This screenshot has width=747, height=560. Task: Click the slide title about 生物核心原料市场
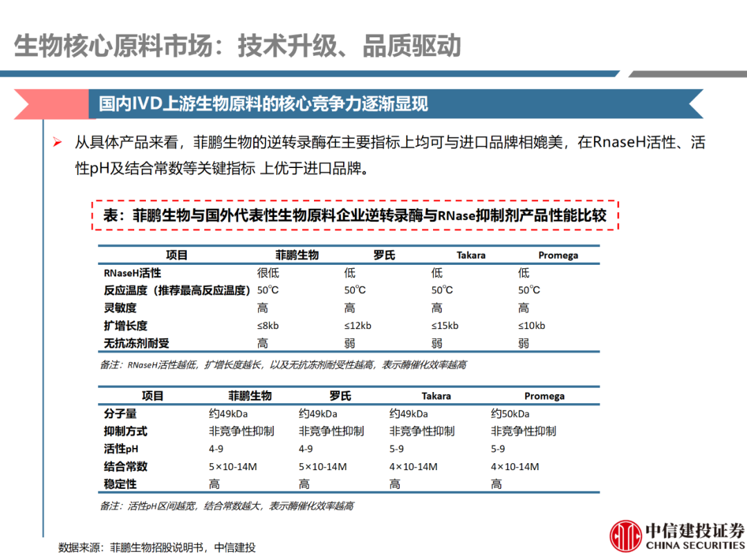pos(237,46)
